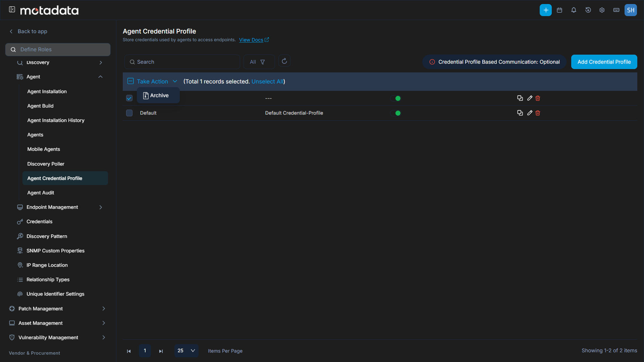Viewport: 644px width, 362px height.
Task: Click the Define Roles sidebar search box
Action: click(x=58, y=50)
